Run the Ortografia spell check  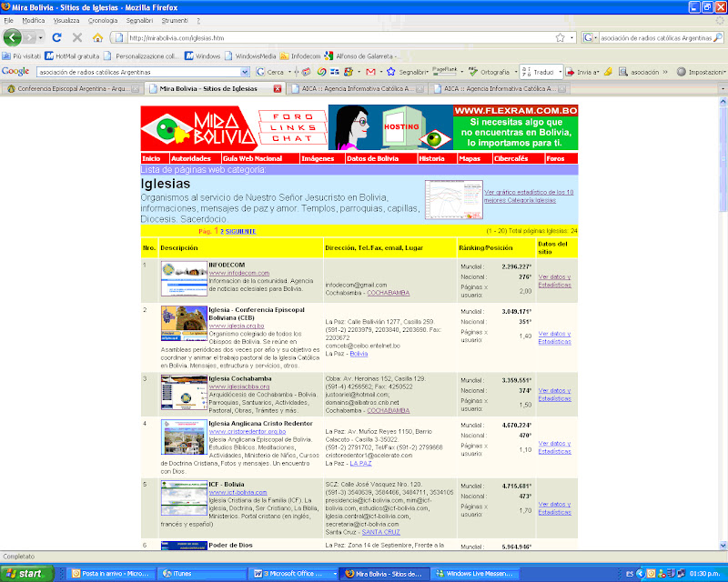click(x=489, y=72)
